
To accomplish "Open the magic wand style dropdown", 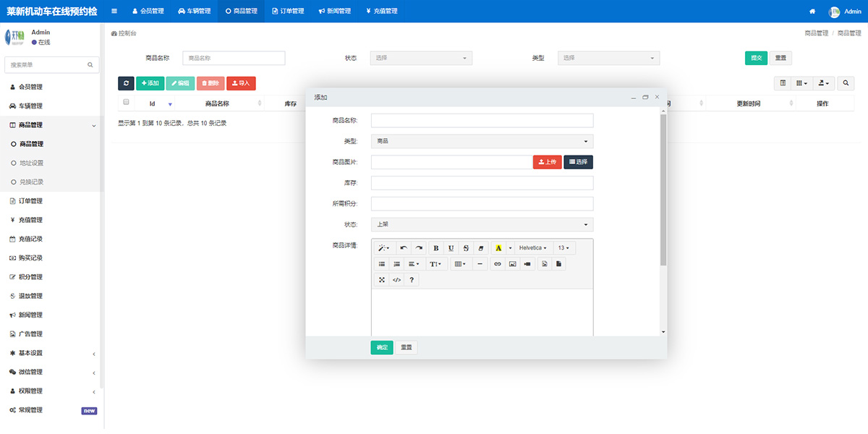I will 384,248.
